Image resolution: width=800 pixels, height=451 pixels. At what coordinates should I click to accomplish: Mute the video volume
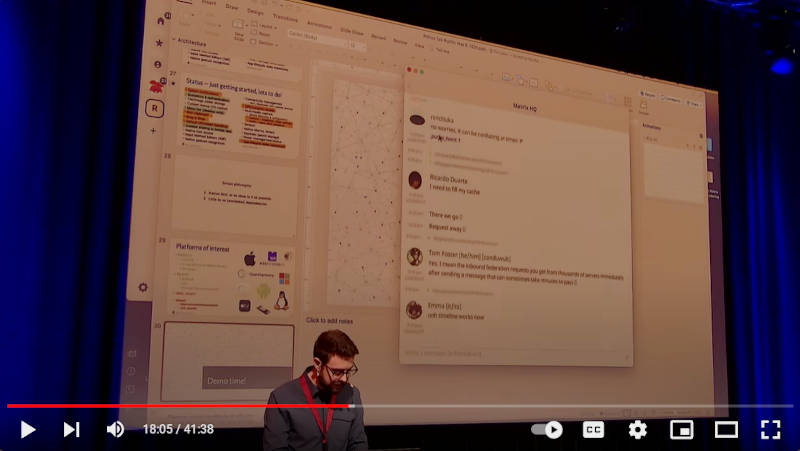point(115,430)
